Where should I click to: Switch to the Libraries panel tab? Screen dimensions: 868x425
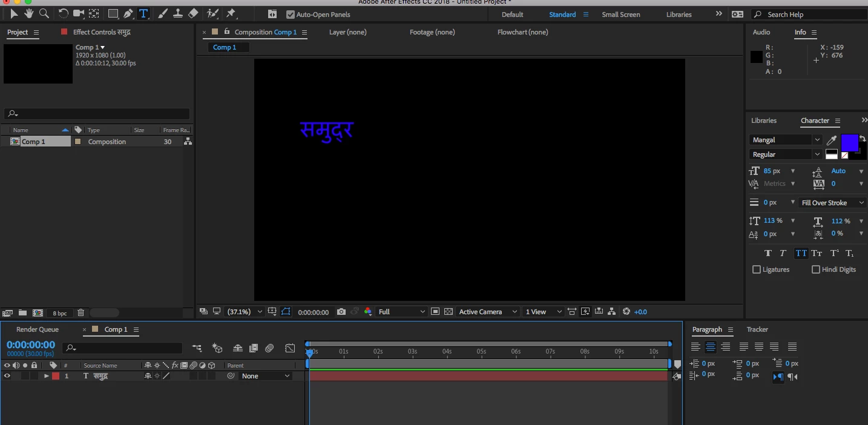pyautogui.click(x=764, y=120)
